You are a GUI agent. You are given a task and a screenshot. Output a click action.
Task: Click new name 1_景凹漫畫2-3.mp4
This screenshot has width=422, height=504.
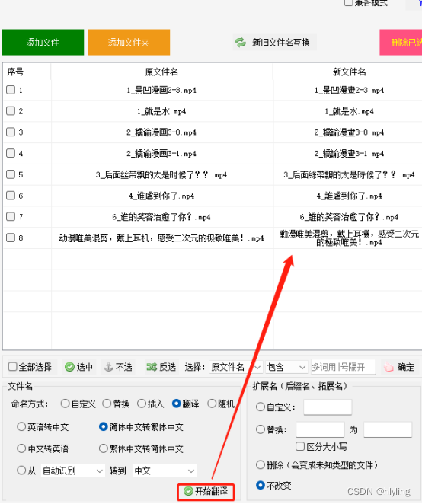[x=349, y=91]
